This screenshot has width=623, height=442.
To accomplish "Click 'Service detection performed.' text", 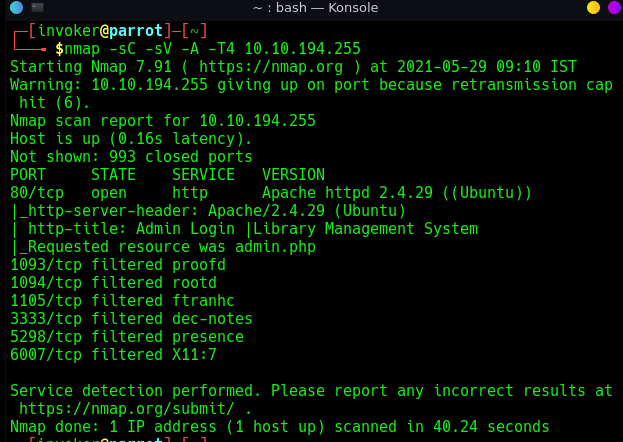I will pos(136,390).
